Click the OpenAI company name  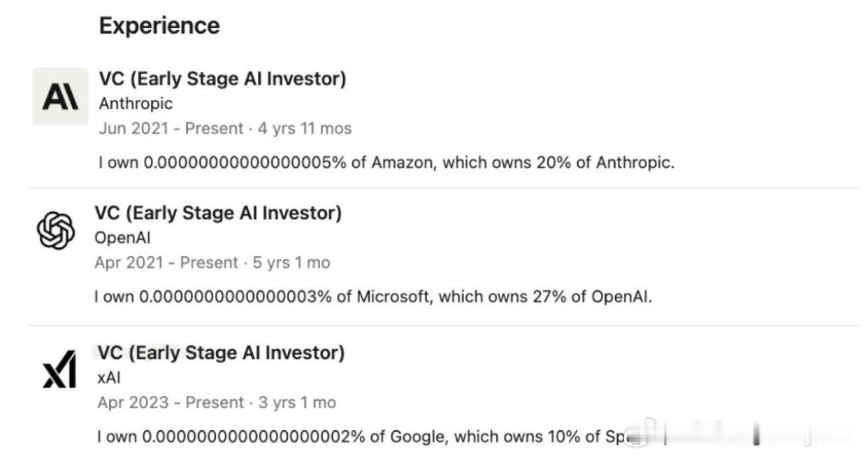click(122, 238)
